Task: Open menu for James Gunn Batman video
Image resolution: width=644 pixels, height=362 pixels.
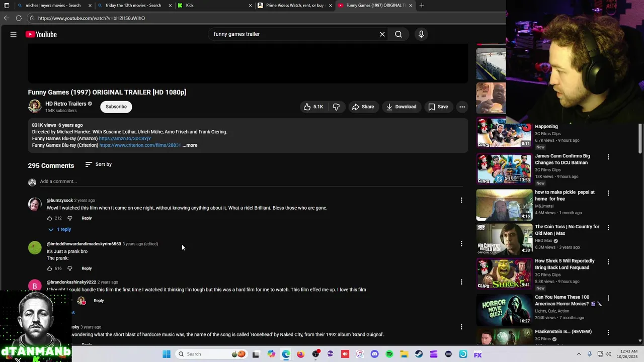Action: pyautogui.click(x=608, y=157)
